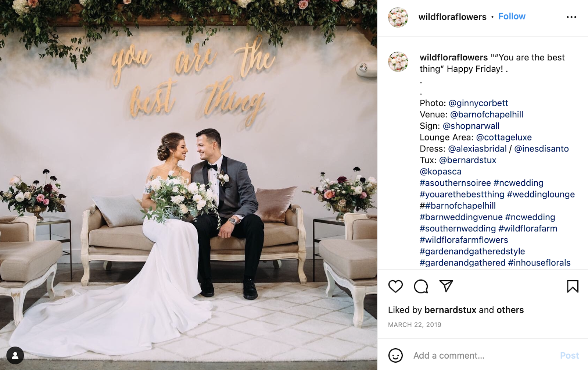Open the three-dot more options menu

point(571,17)
